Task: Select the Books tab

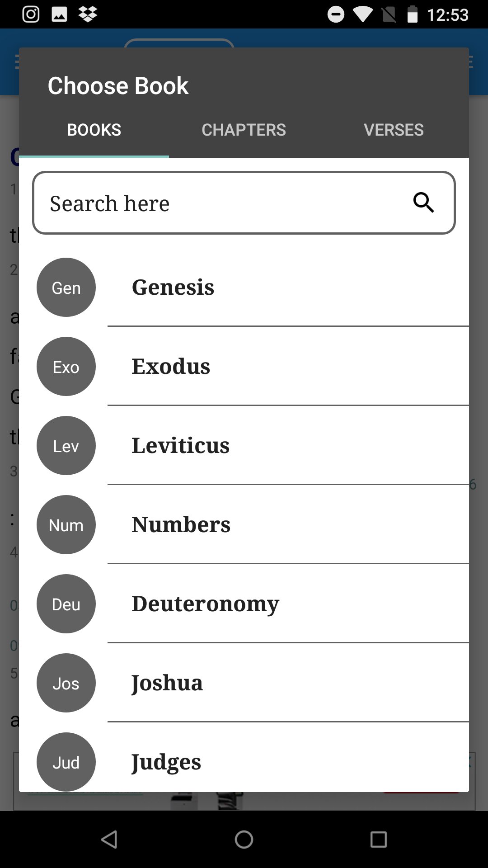Action: (x=94, y=130)
